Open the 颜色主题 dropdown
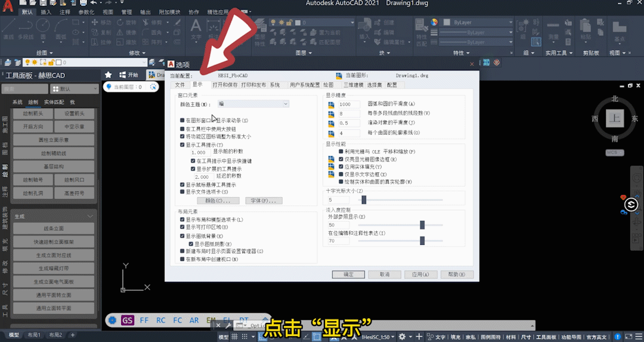Screen dimensions: 644x342 (x=253, y=104)
